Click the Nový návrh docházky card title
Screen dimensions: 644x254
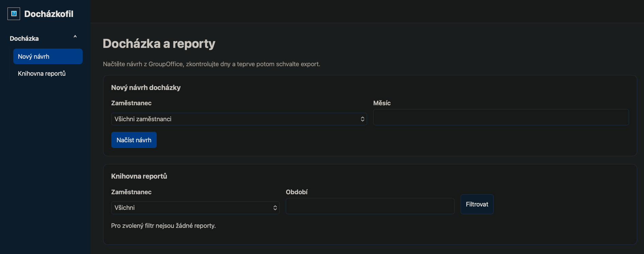[x=146, y=88]
